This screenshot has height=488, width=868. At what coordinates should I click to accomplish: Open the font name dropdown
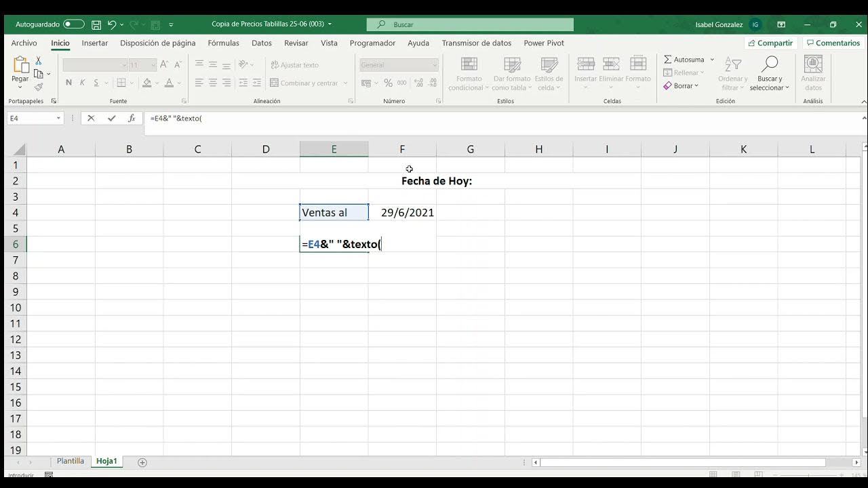click(x=124, y=65)
